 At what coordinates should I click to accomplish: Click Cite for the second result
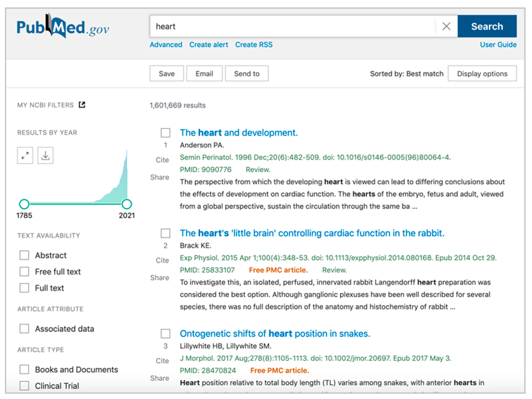click(x=162, y=260)
